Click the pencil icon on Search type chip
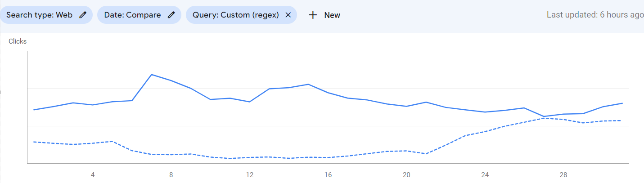This screenshot has width=644, height=183. click(82, 15)
